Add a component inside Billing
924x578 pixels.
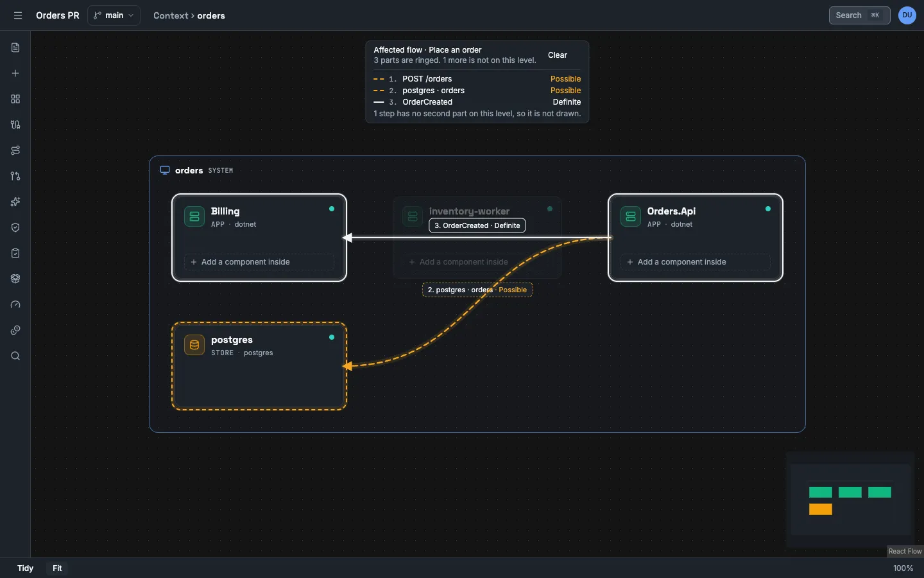[x=259, y=262]
